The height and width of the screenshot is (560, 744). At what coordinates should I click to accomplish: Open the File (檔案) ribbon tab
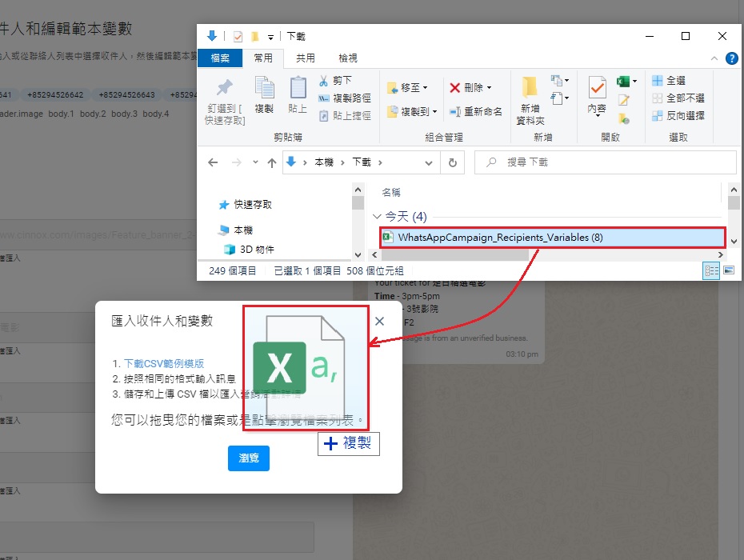220,58
